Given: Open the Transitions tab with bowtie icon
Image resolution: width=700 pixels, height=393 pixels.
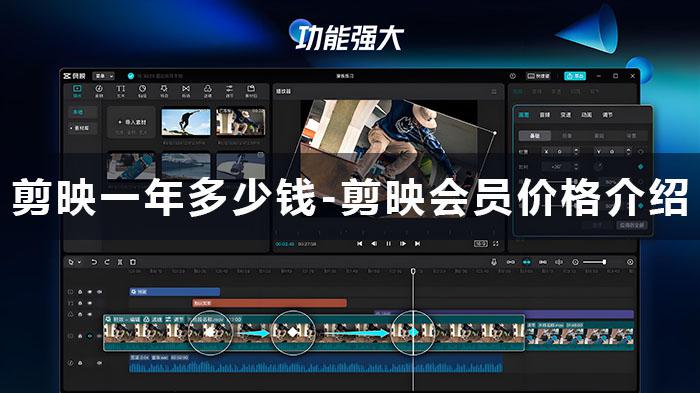Looking at the screenshot, I should [186, 91].
